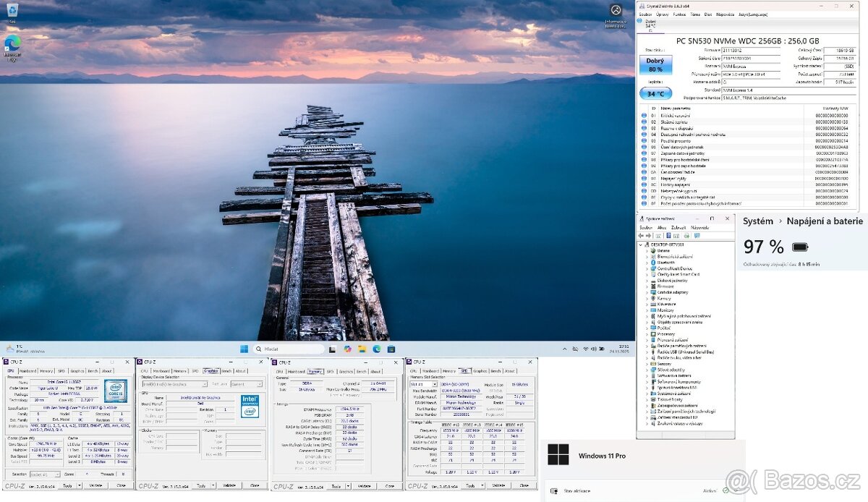This screenshot has height=502, width=868.
Task: Click the back arrow in Device Manager toolbar
Action: click(641, 235)
